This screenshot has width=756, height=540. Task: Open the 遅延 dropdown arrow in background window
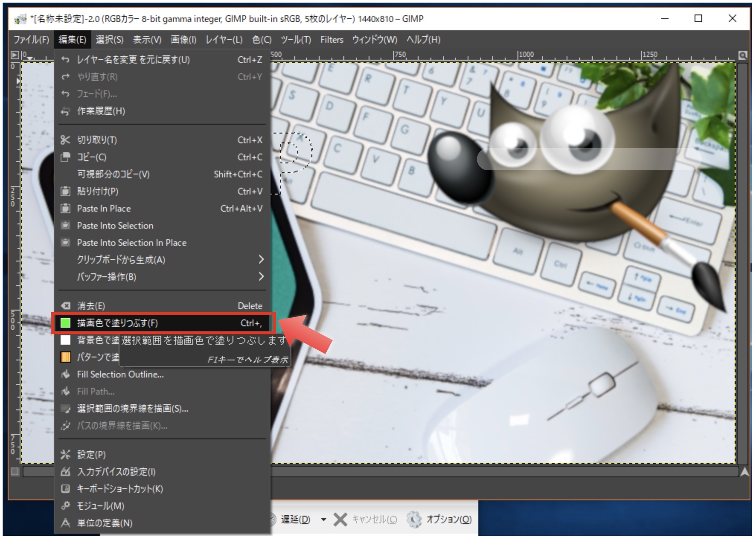coord(323,520)
